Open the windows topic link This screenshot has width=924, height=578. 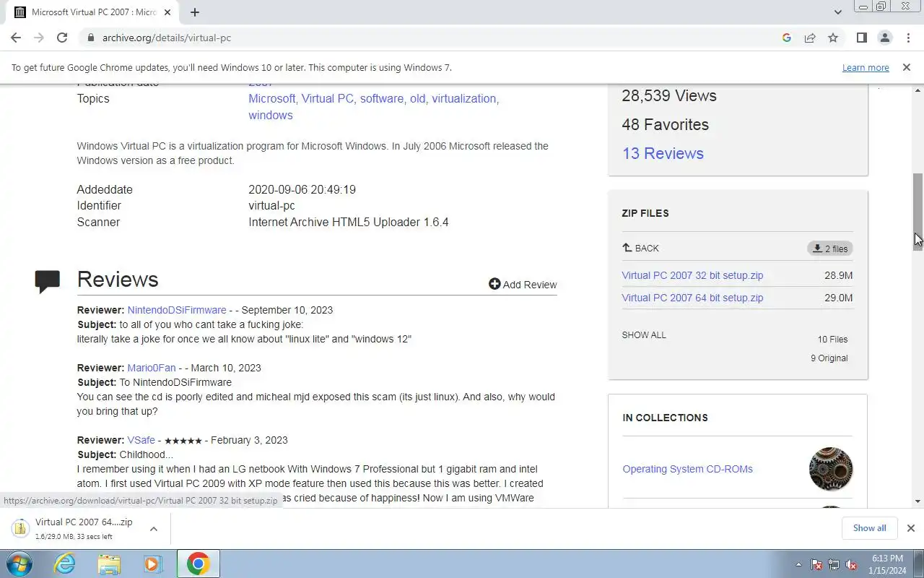[271, 116]
